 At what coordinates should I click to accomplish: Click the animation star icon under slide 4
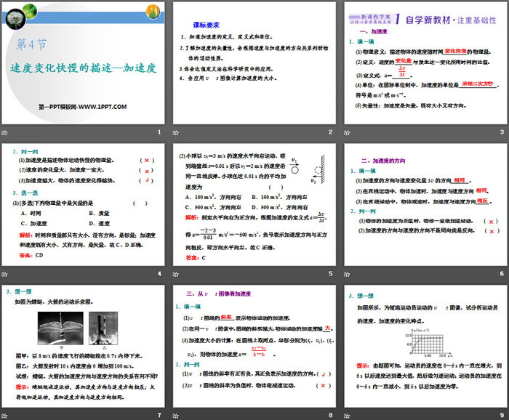(6, 273)
